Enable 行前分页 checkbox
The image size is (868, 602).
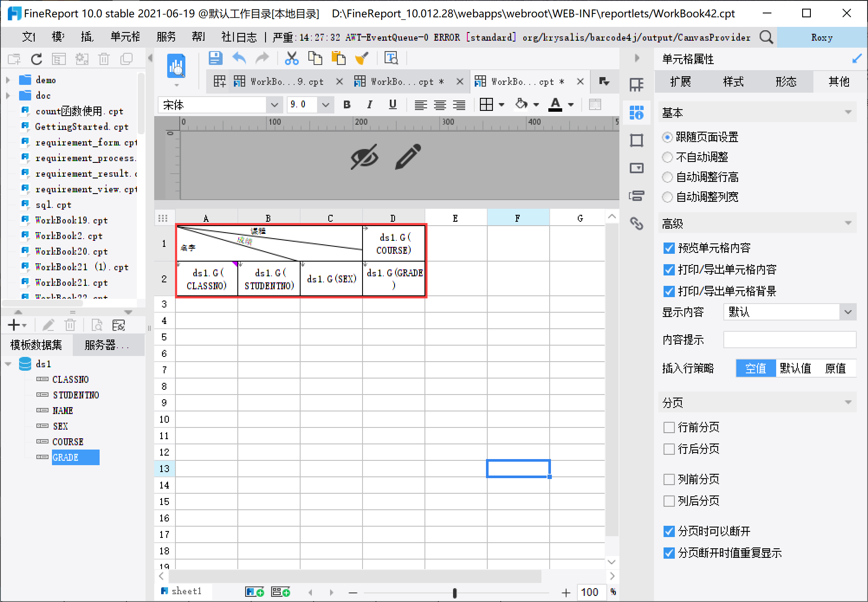(669, 427)
